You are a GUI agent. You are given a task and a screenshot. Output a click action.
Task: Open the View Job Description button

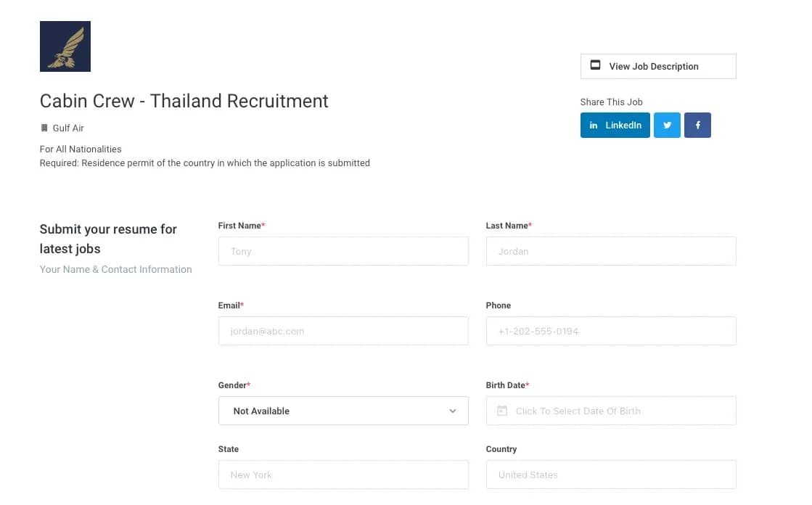click(x=657, y=66)
